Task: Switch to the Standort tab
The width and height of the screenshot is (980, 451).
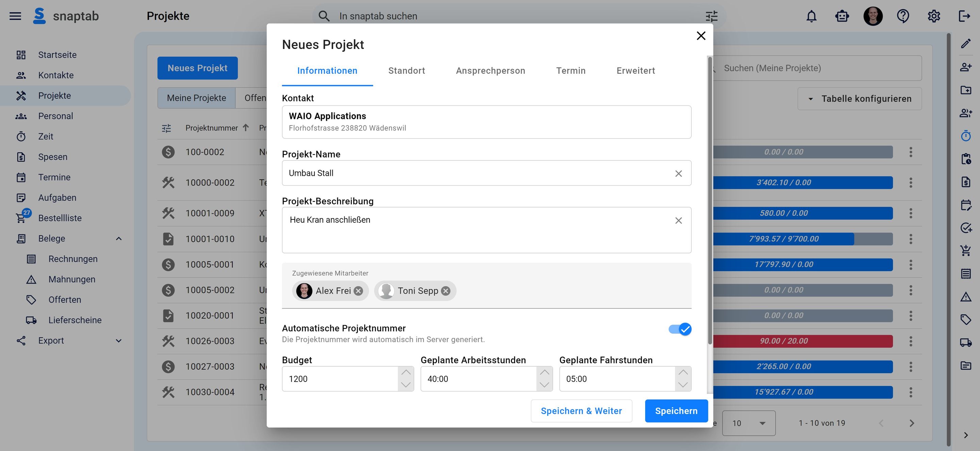Action: click(x=406, y=71)
